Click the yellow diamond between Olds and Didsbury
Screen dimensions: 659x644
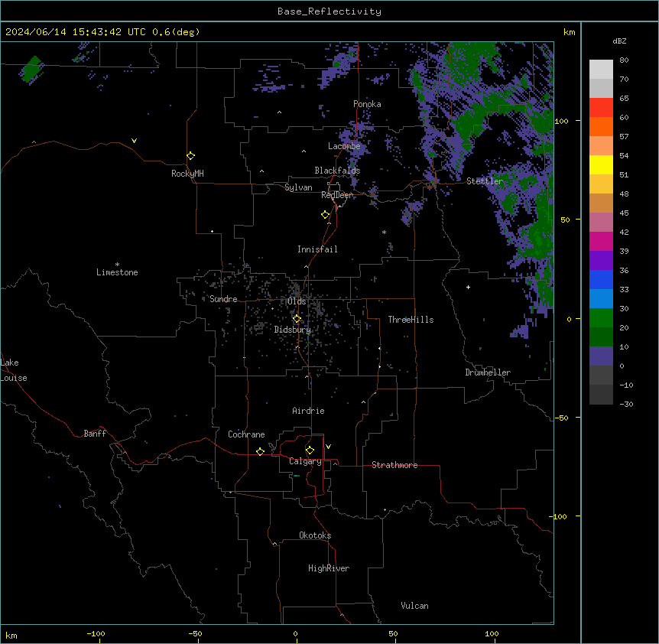pos(297,319)
